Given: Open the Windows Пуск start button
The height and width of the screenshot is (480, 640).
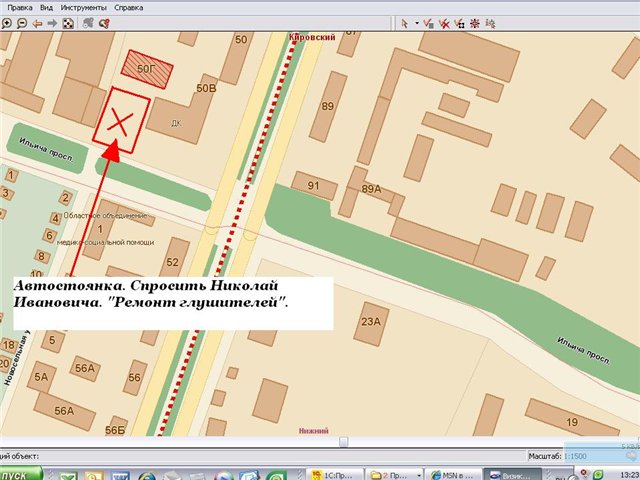Looking at the screenshot, I should pos(18,473).
